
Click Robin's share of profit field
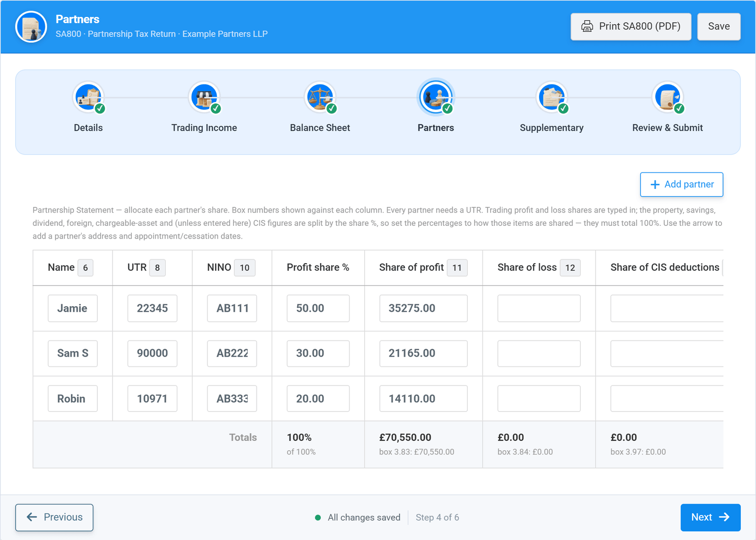pos(423,399)
